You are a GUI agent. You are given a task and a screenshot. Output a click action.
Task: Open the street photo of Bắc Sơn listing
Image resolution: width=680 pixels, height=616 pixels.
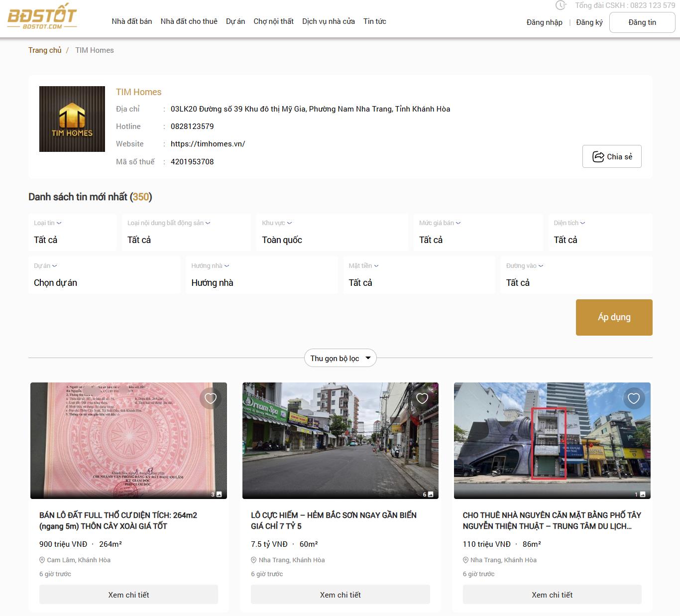[340, 441]
